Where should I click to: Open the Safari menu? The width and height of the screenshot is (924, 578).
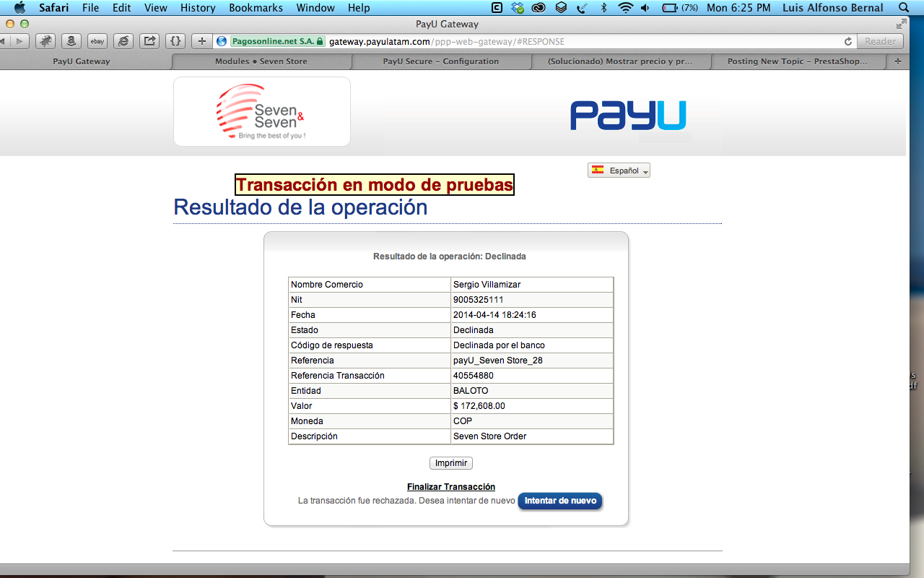[x=54, y=8]
